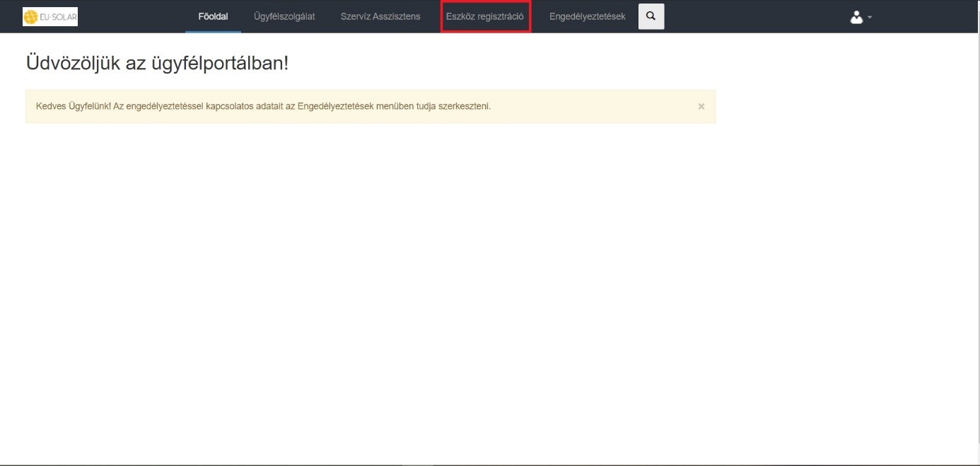Navigate to Engedélyeztetések in the top bar
The width and height of the screenshot is (980, 466).
coord(587,16)
